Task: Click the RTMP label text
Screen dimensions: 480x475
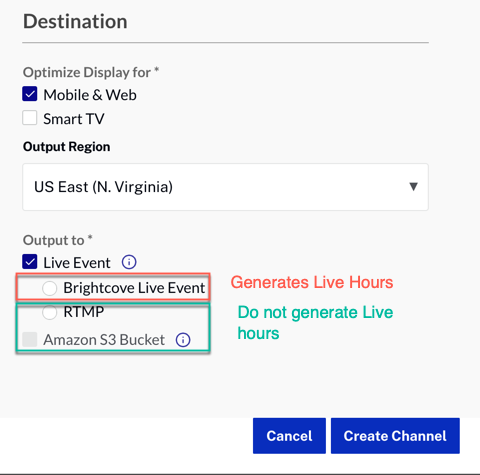Action: [x=84, y=312]
